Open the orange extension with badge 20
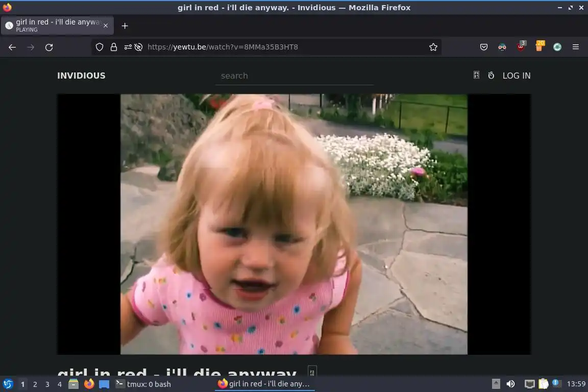Image resolution: width=588 pixels, height=392 pixels. pos(539,46)
